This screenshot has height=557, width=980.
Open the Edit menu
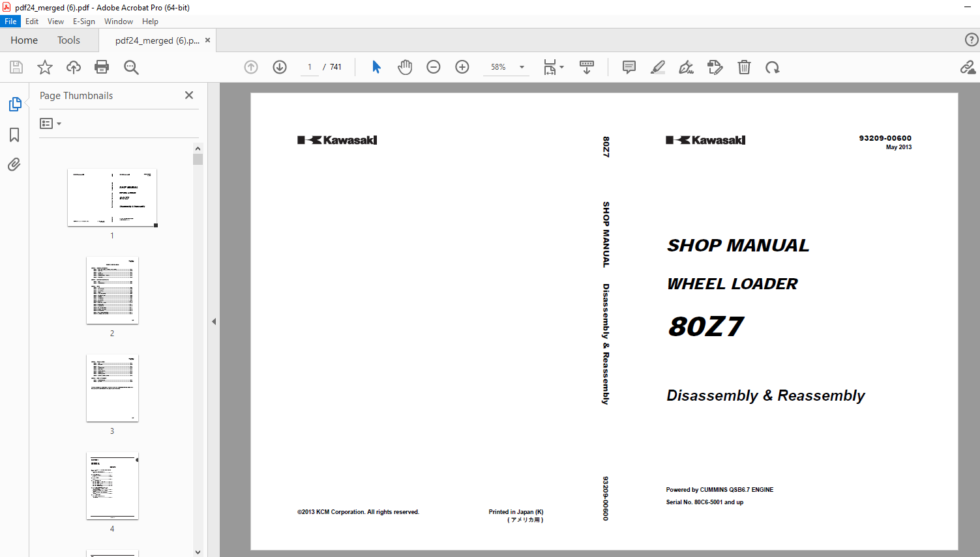(32, 21)
